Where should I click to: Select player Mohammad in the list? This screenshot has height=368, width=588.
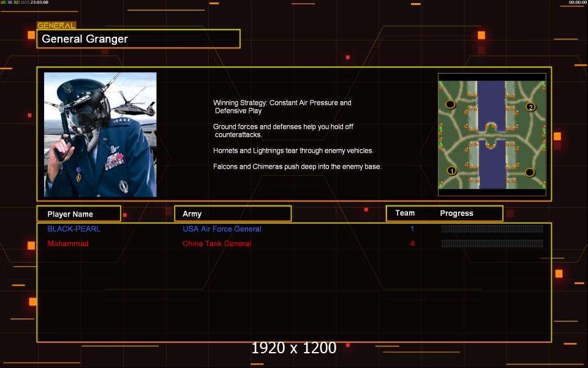[68, 243]
